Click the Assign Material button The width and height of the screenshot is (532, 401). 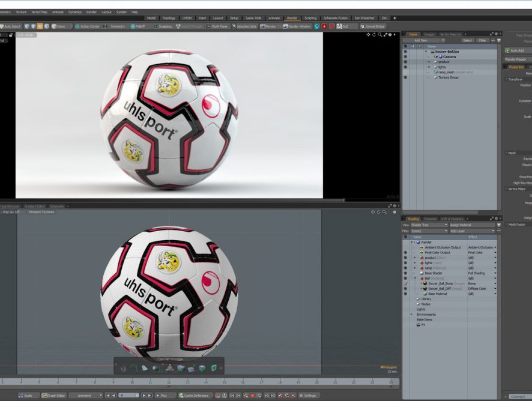tap(471, 225)
